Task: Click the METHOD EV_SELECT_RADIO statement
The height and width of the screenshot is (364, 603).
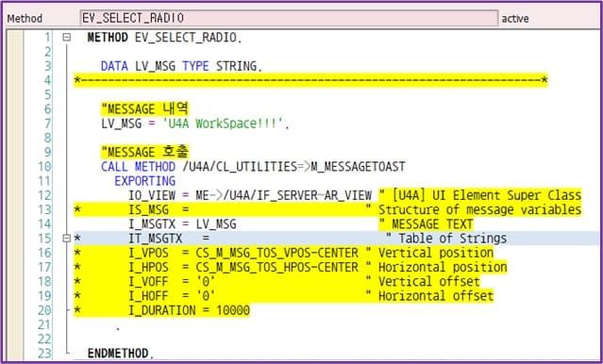Action: (x=164, y=38)
